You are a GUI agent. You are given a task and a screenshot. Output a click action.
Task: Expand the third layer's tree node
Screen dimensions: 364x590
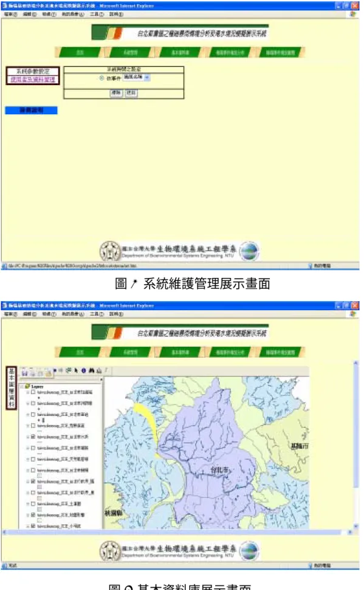coord(28,414)
